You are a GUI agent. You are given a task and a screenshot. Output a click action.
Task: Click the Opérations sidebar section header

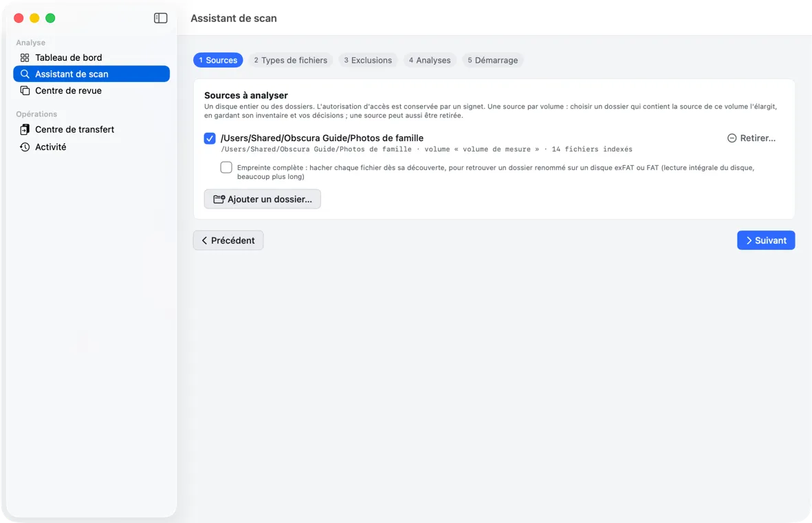pyautogui.click(x=36, y=114)
